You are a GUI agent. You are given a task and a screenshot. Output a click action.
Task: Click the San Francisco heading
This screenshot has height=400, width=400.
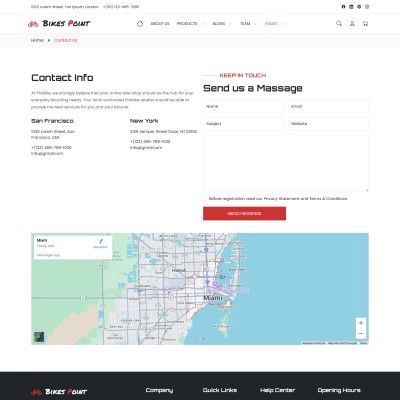(52, 121)
